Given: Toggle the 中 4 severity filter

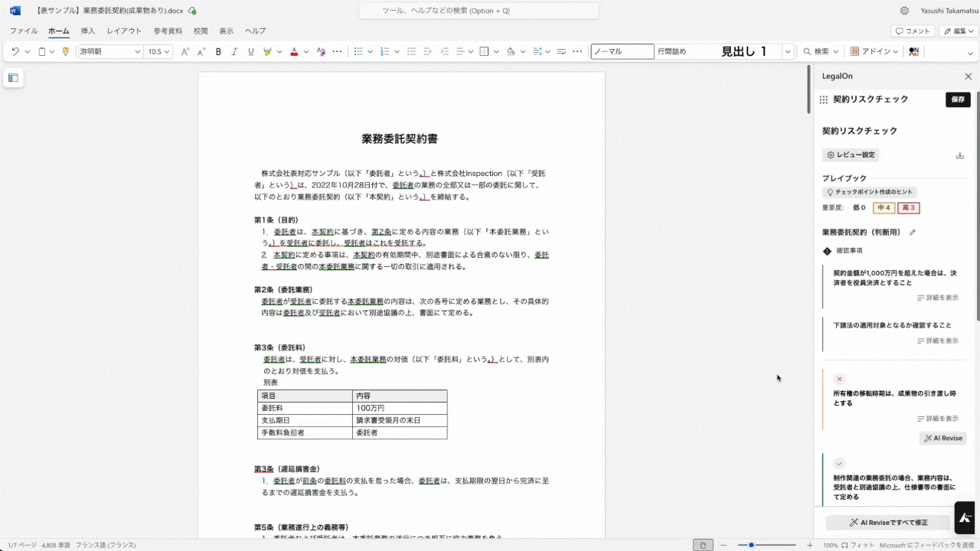Looking at the screenshot, I should click(x=884, y=208).
